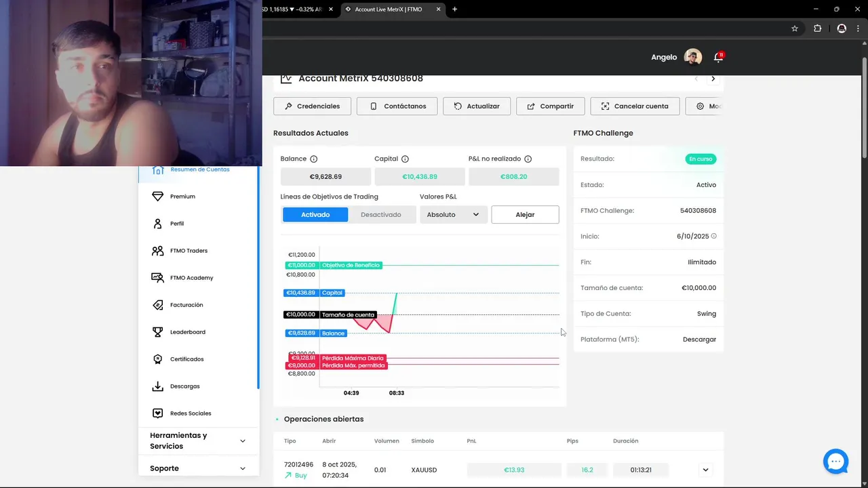
Task: Click the Credenciales button
Action: [x=312, y=106]
